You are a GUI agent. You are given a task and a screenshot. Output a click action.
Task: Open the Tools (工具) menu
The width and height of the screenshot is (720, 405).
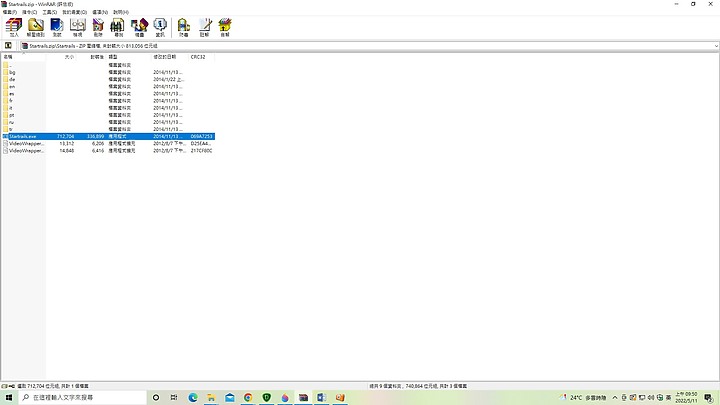tap(50, 12)
